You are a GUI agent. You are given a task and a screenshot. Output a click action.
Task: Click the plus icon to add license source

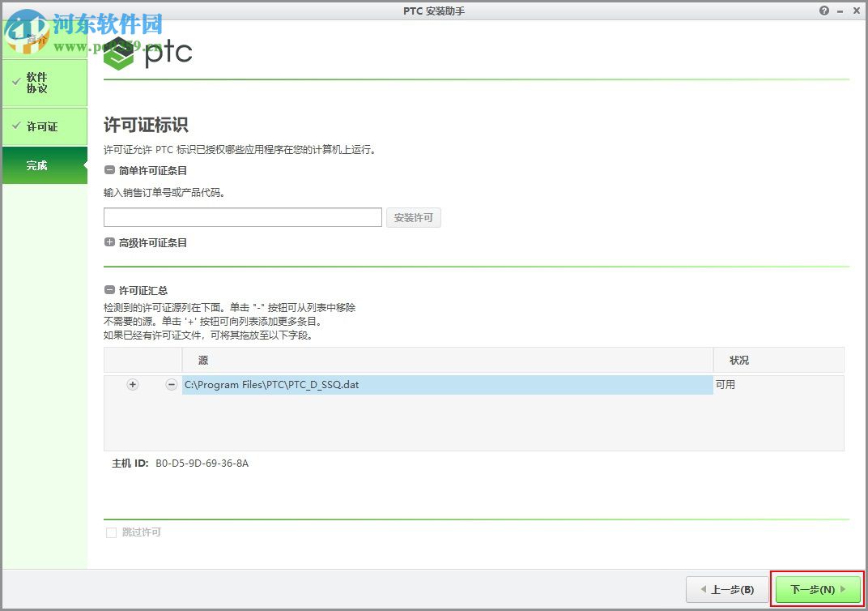click(132, 385)
